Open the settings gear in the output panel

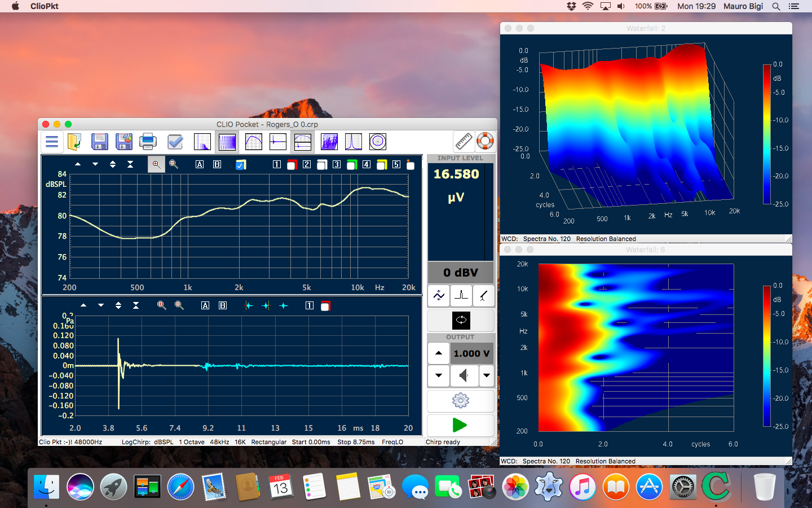[460, 401]
